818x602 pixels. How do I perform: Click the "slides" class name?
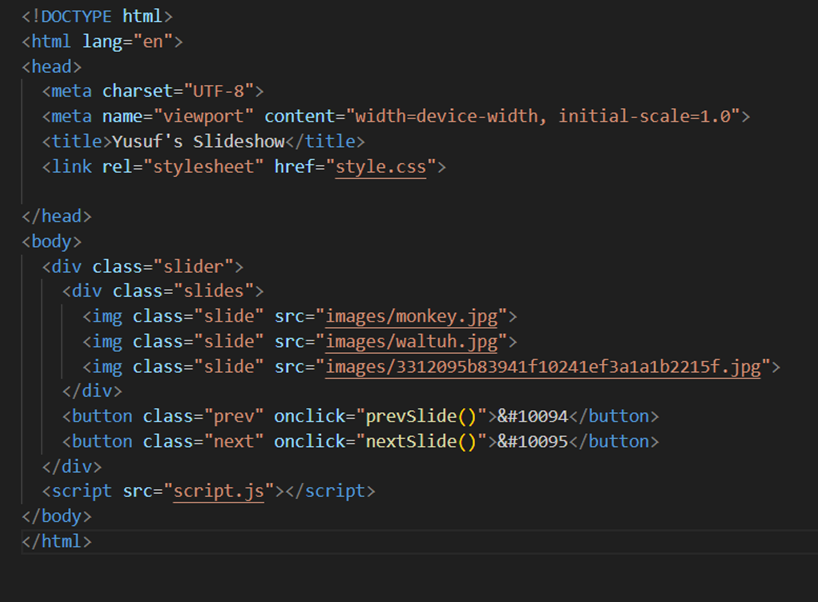point(217,291)
